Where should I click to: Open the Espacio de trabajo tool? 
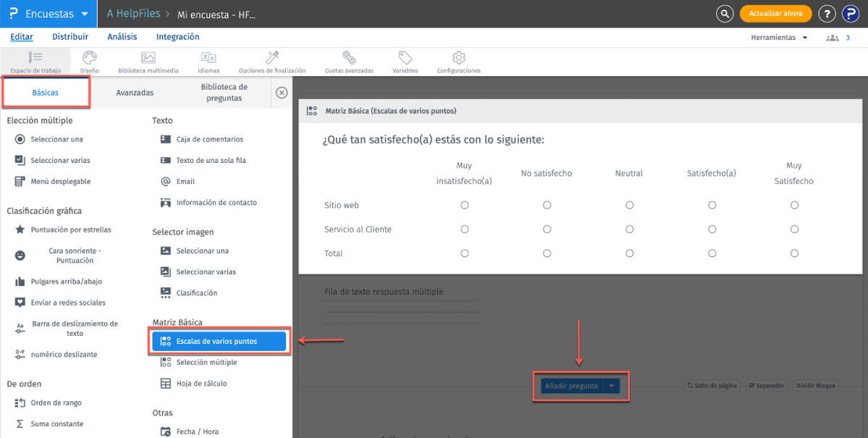[35, 62]
